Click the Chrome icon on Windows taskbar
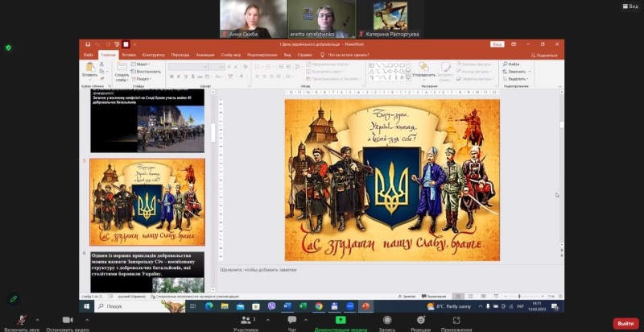The height and width of the screenshot is (332, 644). 319,306
